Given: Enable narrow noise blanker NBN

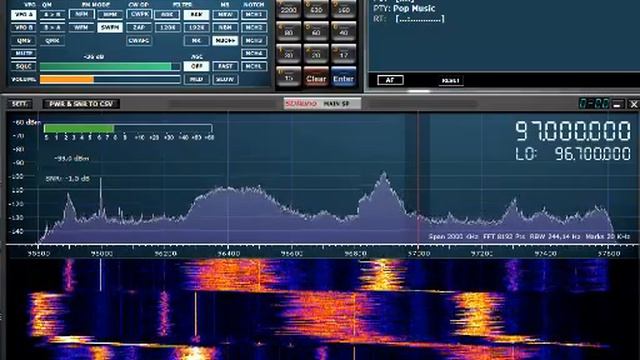Looking at the screenshot, I should pos(225,28).
